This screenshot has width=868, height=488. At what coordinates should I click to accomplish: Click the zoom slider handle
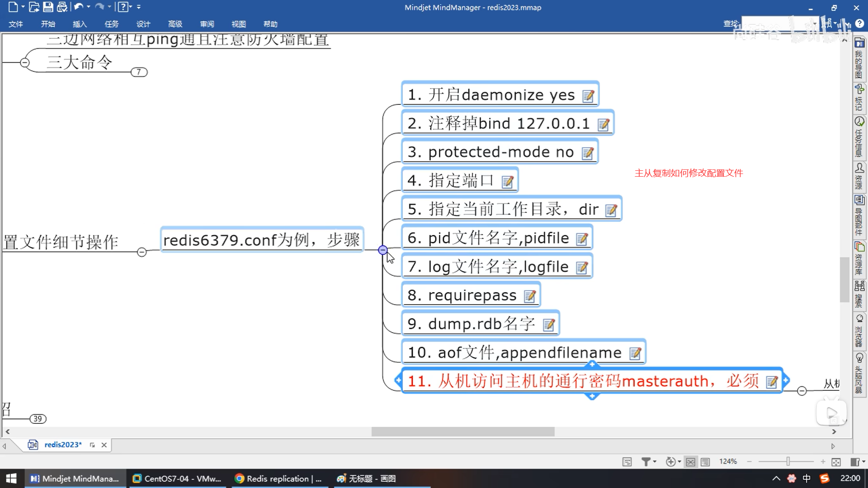click(788, 461)
